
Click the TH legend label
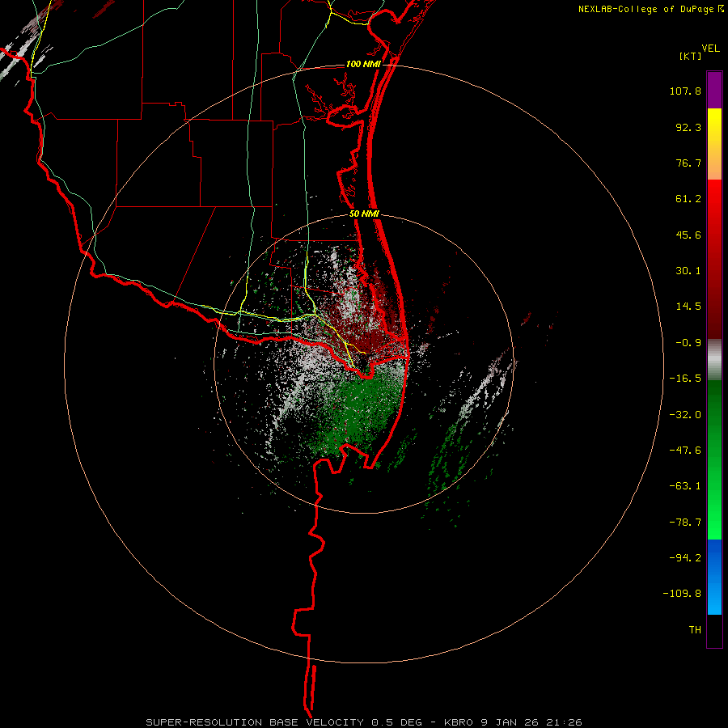695,630
